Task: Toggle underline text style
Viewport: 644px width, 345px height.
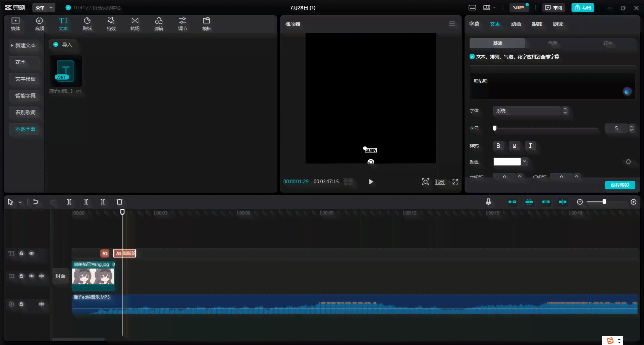Action: (x=514, y=146)
